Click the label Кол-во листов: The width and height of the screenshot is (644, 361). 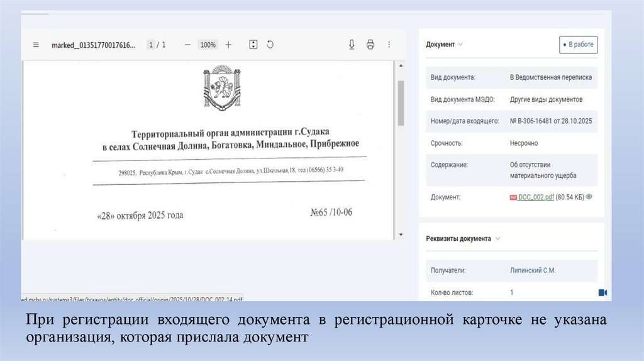tap(452, 293)
